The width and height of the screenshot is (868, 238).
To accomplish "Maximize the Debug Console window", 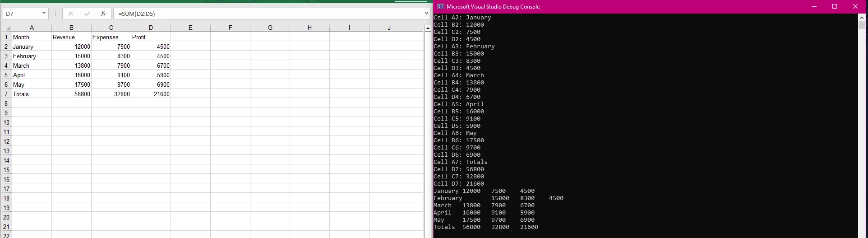I will pos(834,7).
